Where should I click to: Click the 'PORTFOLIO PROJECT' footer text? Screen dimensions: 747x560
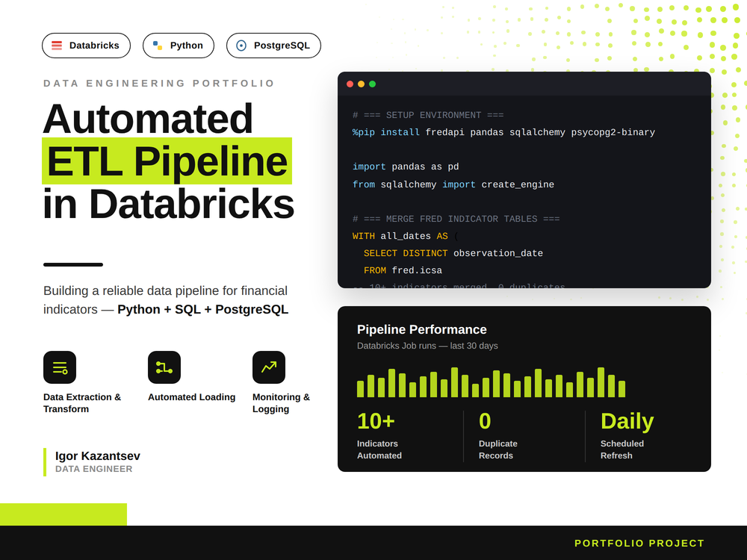[x=639, y=544]
